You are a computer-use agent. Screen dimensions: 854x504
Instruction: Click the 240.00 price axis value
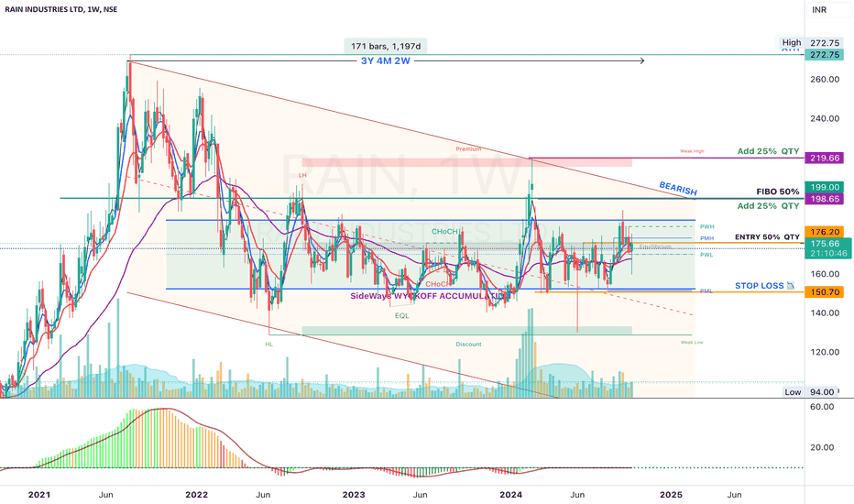(x=825, y=118)
